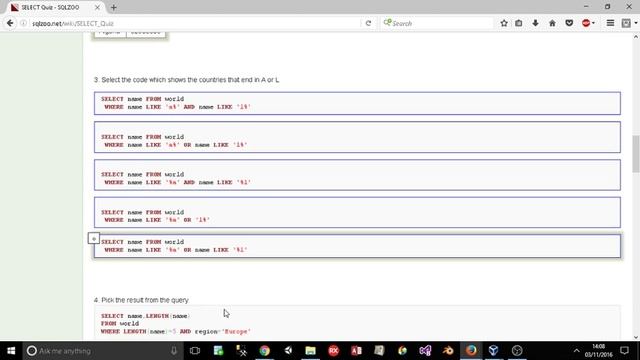Open Task View on the taskbar

[195, 351]
